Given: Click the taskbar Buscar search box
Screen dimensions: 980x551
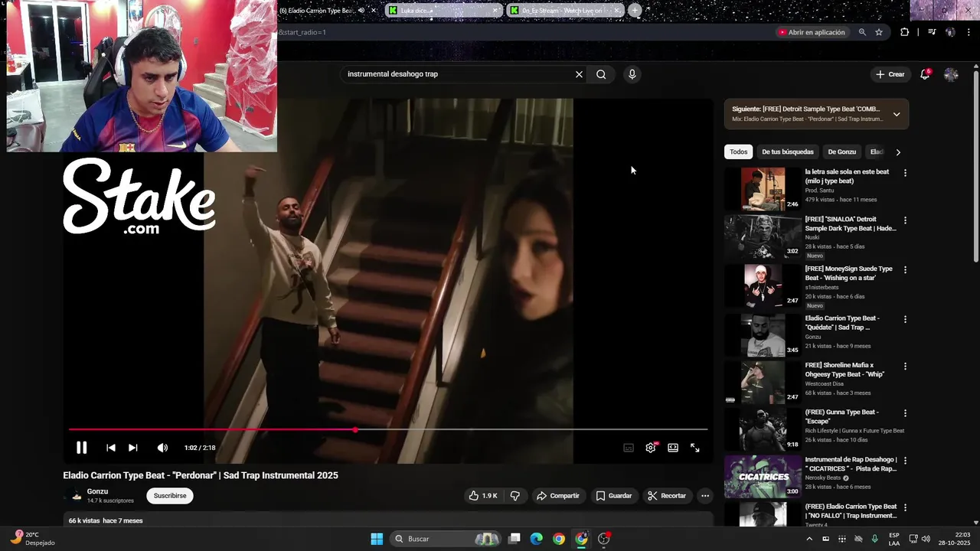Looking at the screenshot, I should [x=446, y=539].
